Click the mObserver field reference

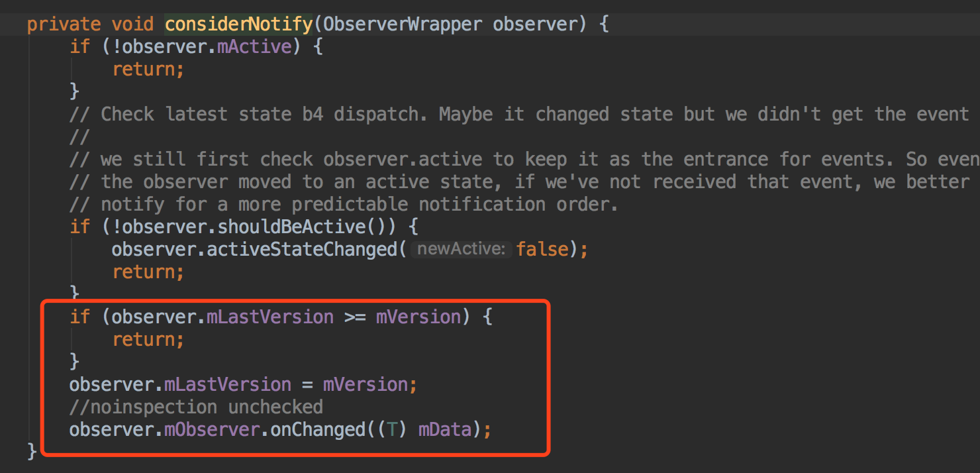point(212,430)
